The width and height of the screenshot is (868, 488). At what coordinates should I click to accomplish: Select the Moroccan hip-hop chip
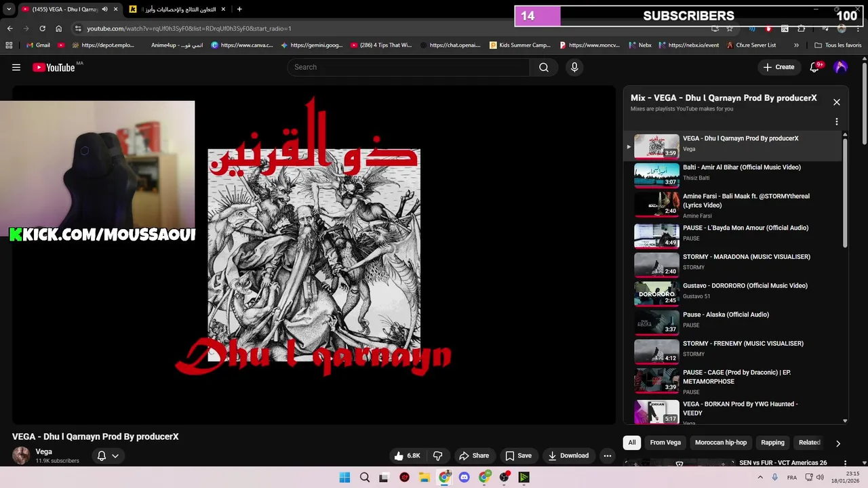pyautogui.click(x=721, y=443)
